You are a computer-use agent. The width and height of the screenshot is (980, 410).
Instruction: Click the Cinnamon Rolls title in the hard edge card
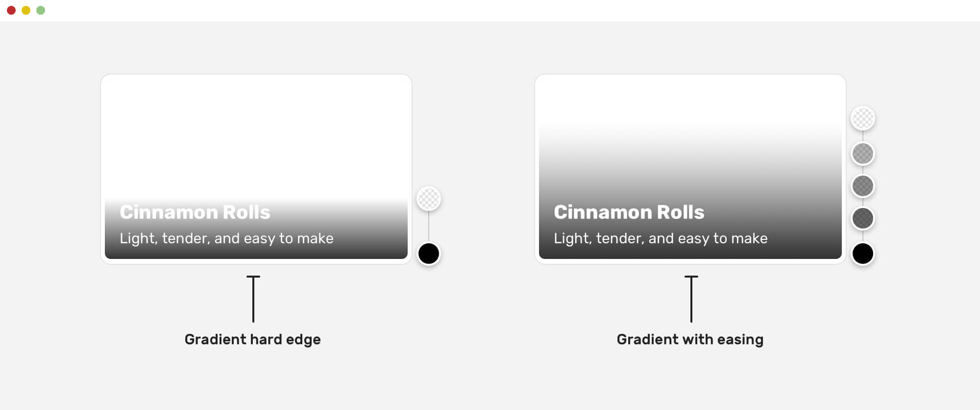tap(195, 212)
